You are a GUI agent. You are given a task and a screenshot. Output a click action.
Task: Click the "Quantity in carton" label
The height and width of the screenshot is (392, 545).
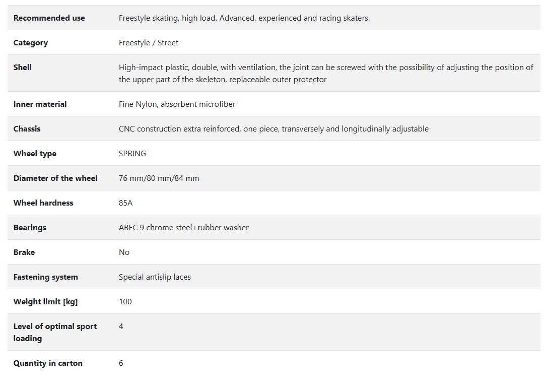tap(48, 363)
